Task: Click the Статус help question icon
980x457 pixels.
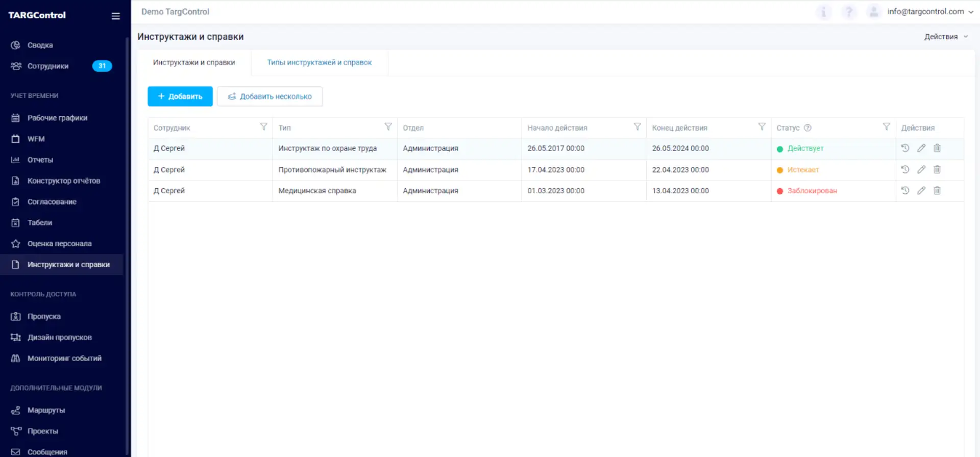Action: click(807, 128)
